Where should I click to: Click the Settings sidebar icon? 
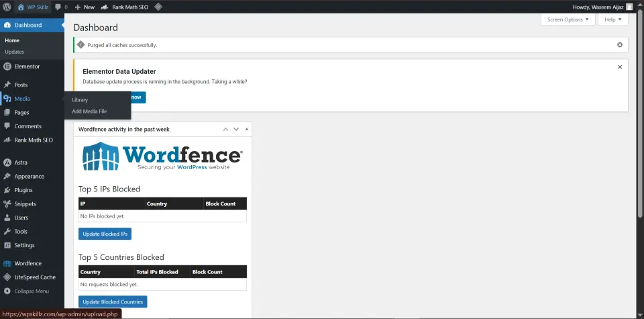point(7,245)
